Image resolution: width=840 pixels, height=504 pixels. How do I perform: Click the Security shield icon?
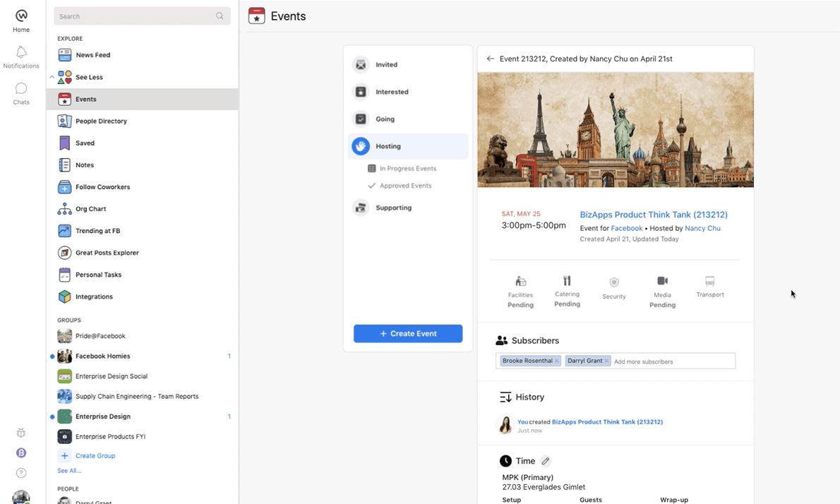click(614, 282)
